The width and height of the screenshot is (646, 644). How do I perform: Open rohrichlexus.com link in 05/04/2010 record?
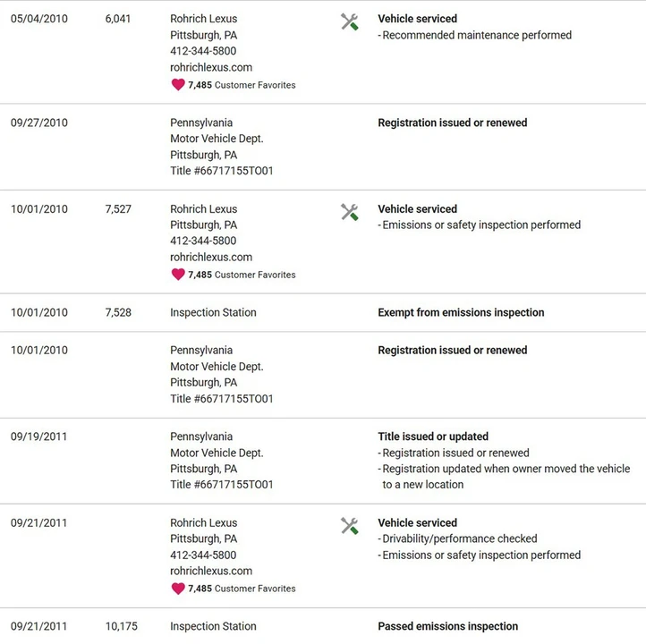pos(211,67)
